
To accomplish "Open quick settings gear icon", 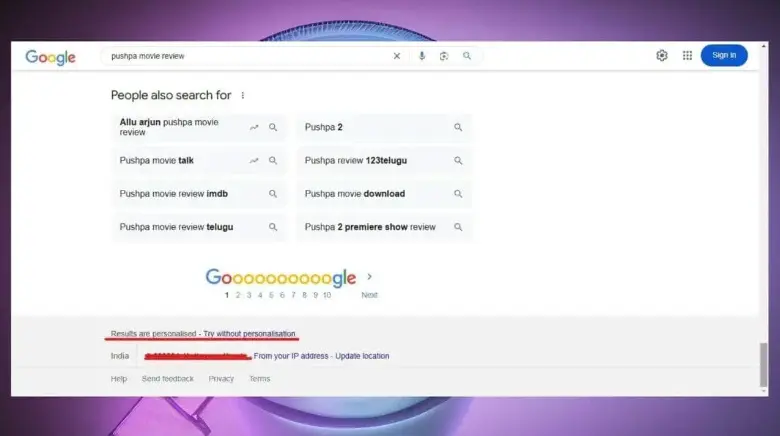I will pyautogui.click(x=662, y=55).
